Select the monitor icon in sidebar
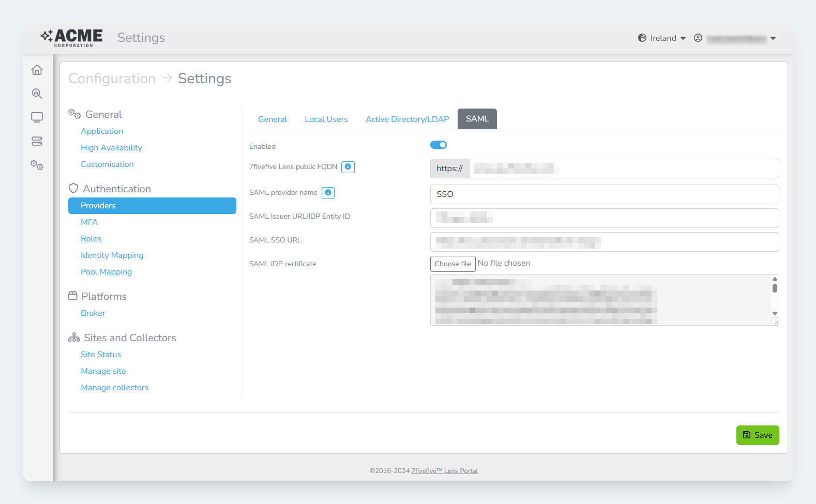816x504 pixels. [x=37, y=117]
